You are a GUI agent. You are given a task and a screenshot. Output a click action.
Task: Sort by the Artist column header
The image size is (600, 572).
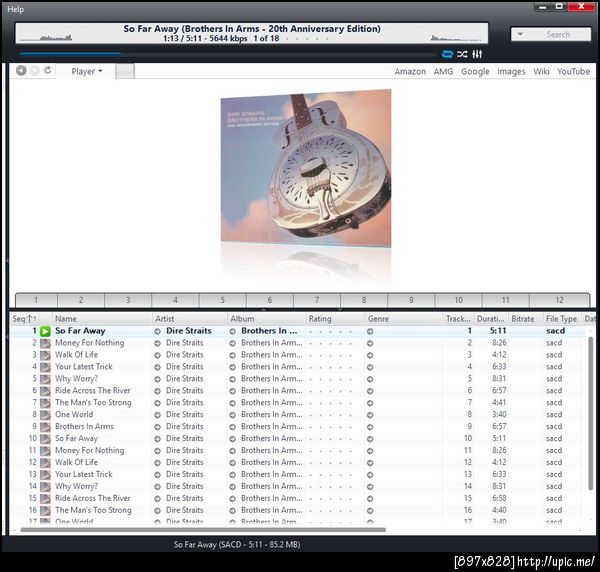pos(189,319)
